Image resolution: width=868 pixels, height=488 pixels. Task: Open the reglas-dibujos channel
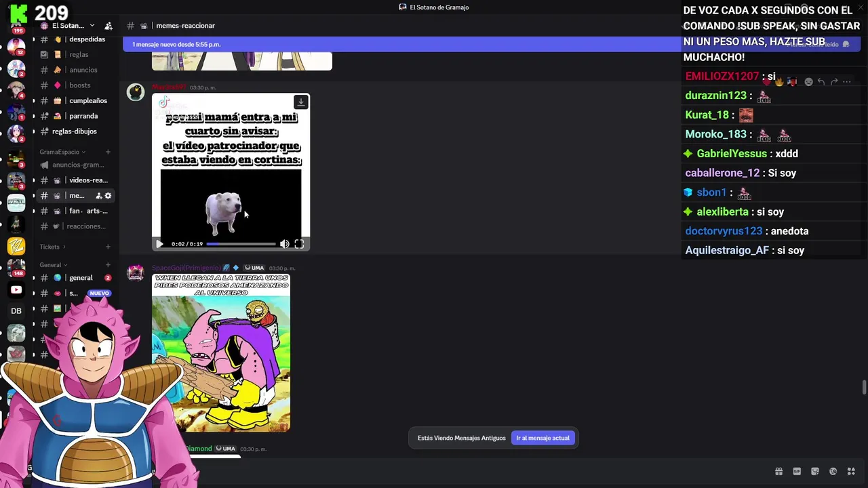click(75, 131)
